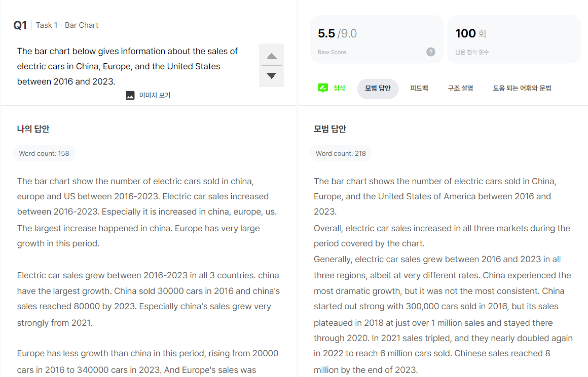This screenshot has width=588, height=377.
Task: Click the Raw Score label text
Action: pos(332,52)
